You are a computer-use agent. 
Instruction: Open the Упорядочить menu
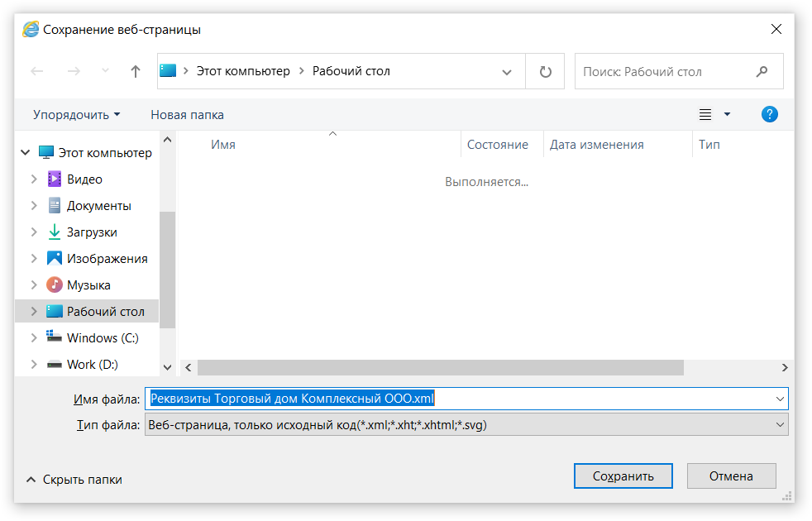tap(76, 115)
